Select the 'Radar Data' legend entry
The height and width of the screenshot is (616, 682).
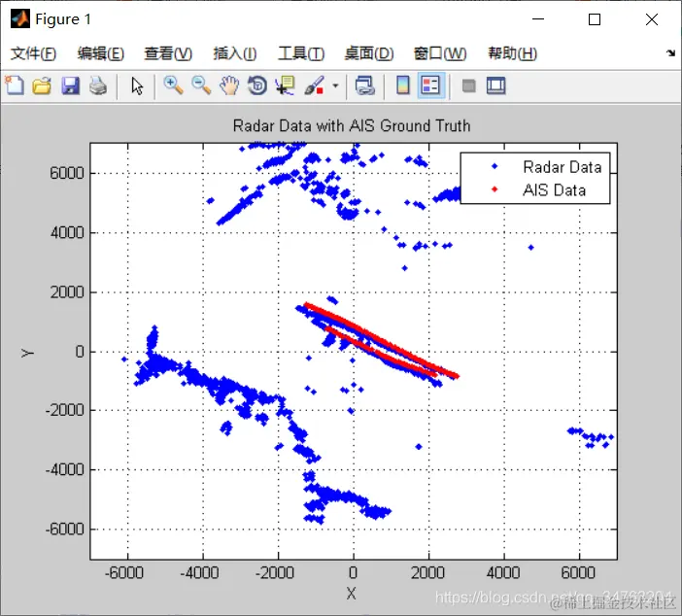pos(562,167)
